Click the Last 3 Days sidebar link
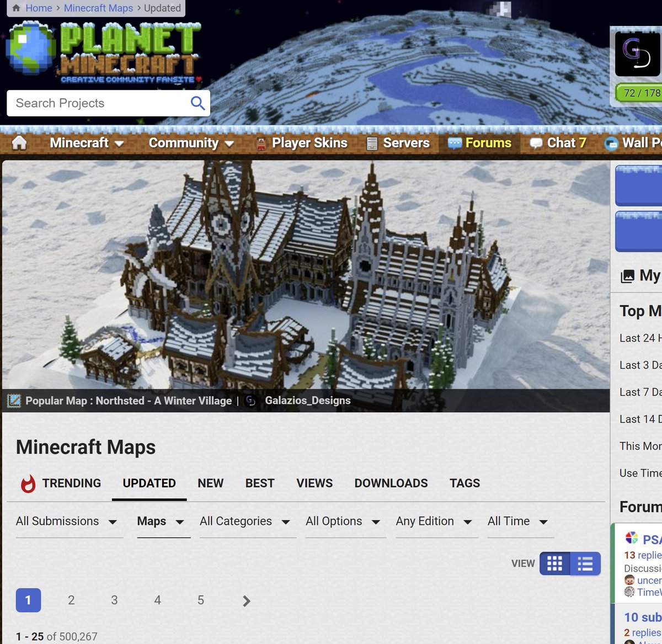The width and height of the screenshot is (662, 644). (640, 365)
